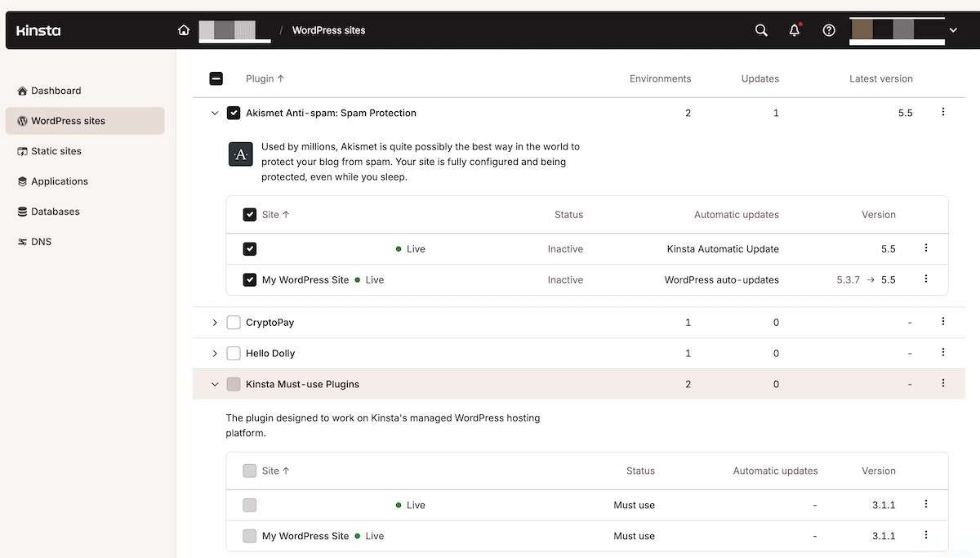Click the Akismet plugin logo icon
This screenshot has width=980, height=558.
pos(240,154)
